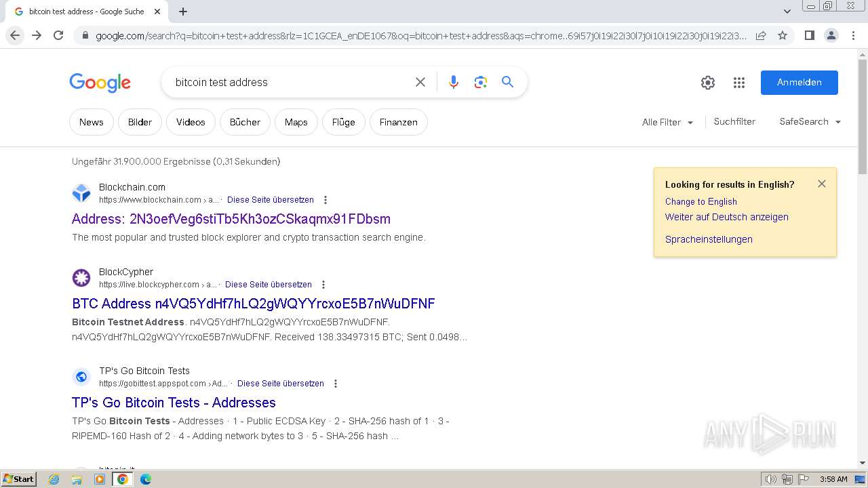
Task: Select the News filter tab
Action: click(x=92, y=122)
